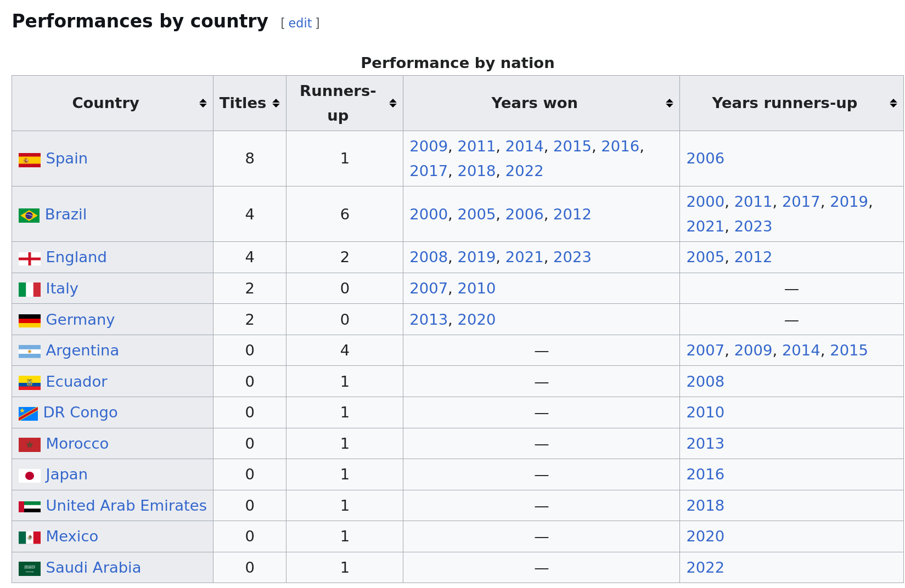Viewport: 905px width, 588px height.
Task: Click the DR Congo flag icon
Action: pyautogui.click(x=28, y=414)
